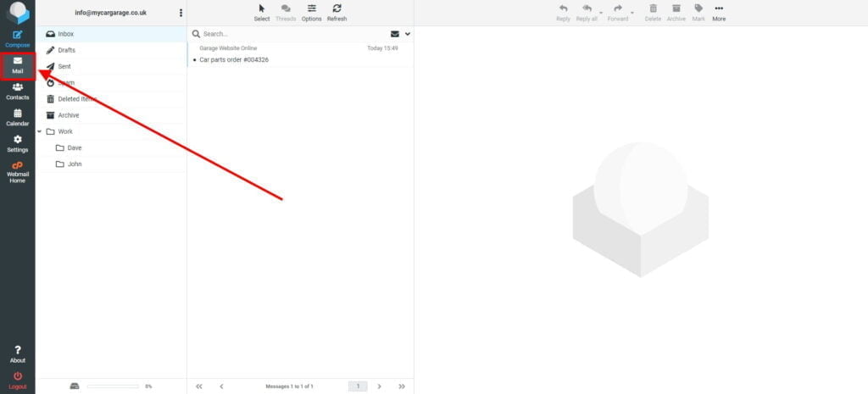Viewport: 868px width, 394px height.
Task: Collapse the Work folder tree arrow
Action: point(39,131)
